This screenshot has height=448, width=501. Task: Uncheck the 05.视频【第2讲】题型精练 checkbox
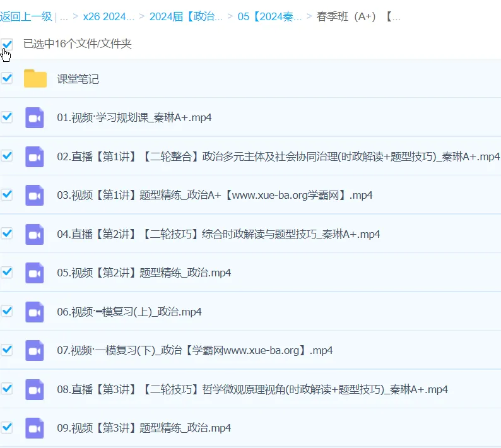(7, 272)
